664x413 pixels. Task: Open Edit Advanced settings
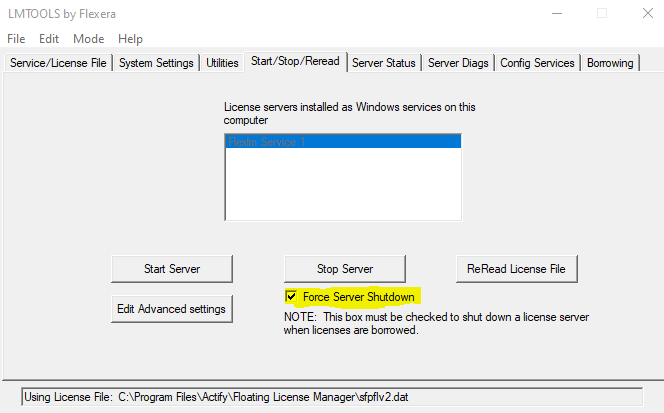(x=171, y=309)
